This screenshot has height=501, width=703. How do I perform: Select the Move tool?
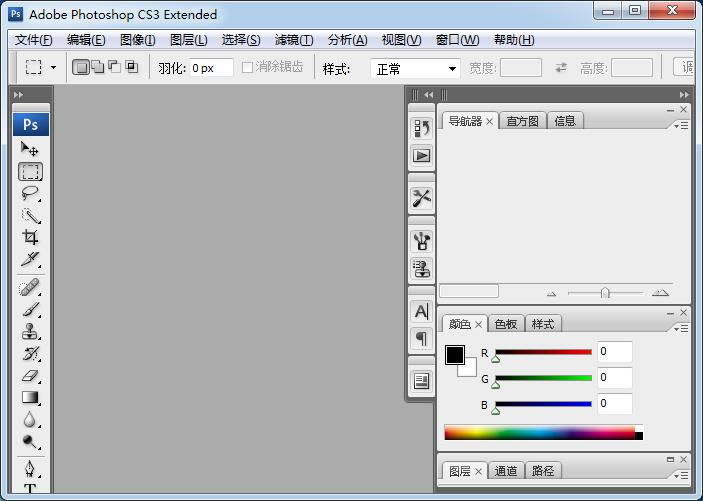click(30, 148)
